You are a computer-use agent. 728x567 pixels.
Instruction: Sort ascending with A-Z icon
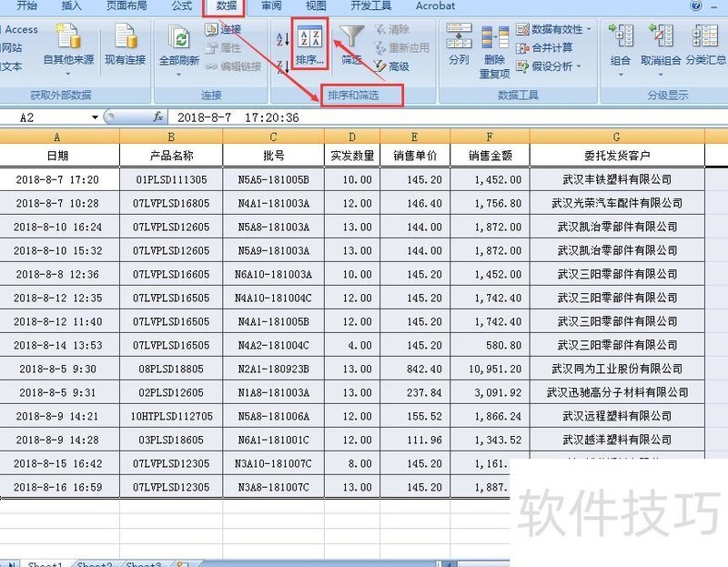[283, 39]
